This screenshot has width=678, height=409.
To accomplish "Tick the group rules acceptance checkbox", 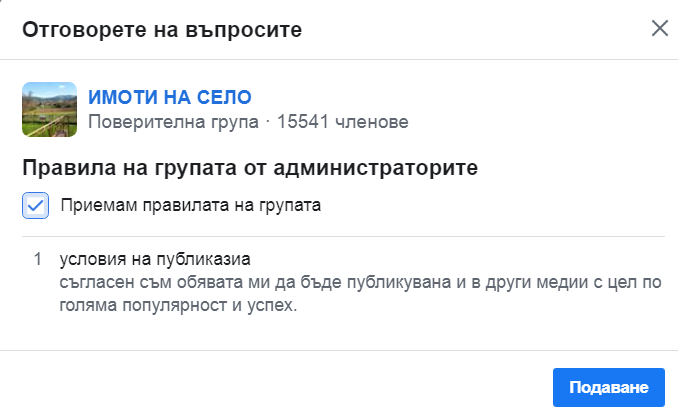I will click(36, 206).
